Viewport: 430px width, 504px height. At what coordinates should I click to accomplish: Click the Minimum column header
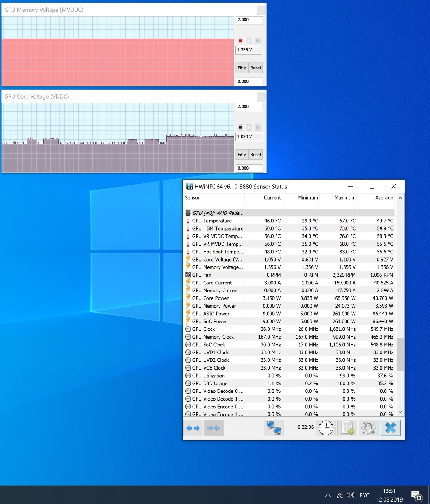301,198
